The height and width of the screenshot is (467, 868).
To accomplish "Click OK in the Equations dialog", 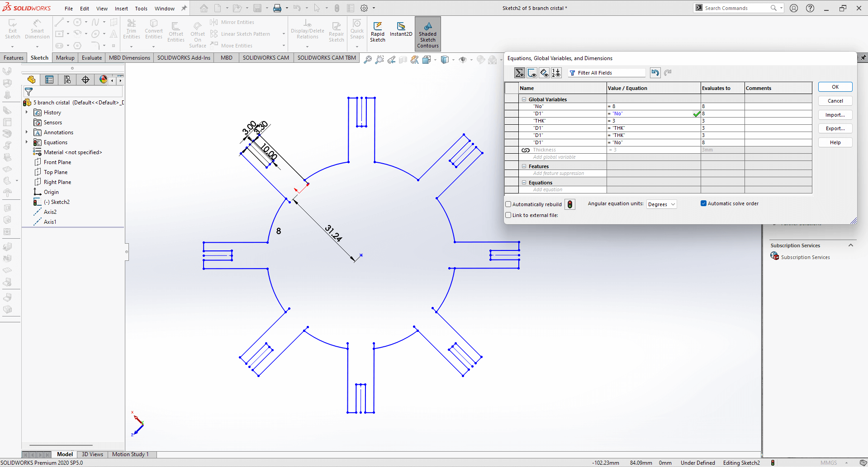I will 835,87.
